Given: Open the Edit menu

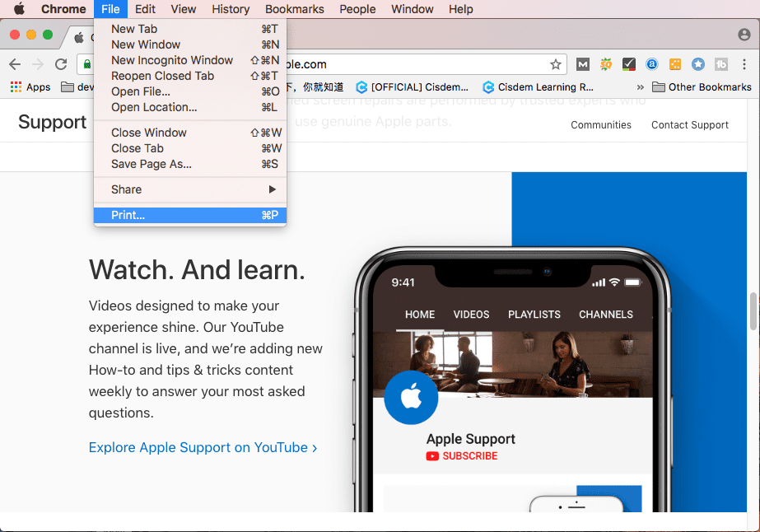Looking at the screenshot, I should (x=145, y=9).
